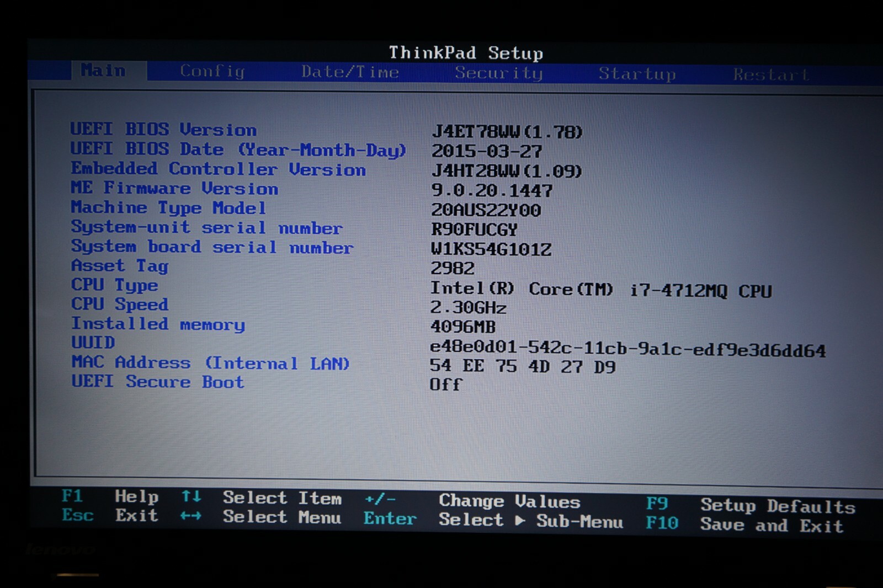The height and width of the screenshot is (588, 883).
Task: Select Intel Core i7-4712MQ CPU value
Action: pyautogui.click(x=601, y=290)
